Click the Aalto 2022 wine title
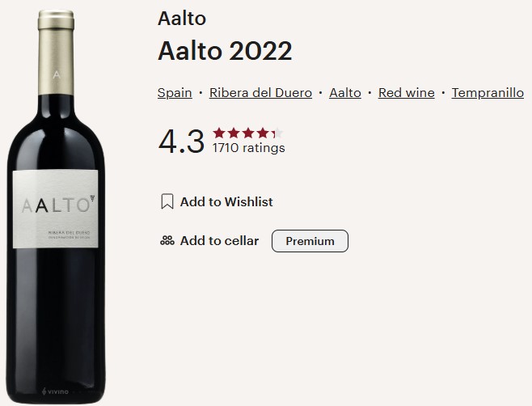 tap(225, 51)
